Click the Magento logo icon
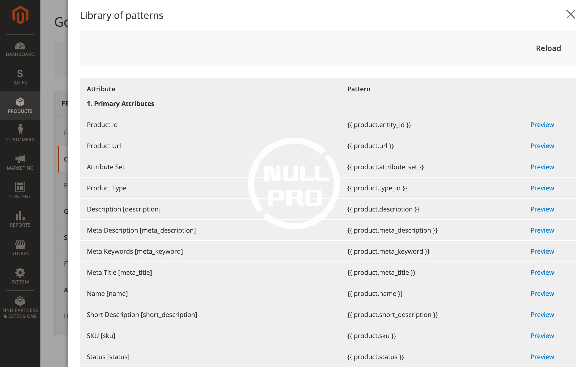 20,15
